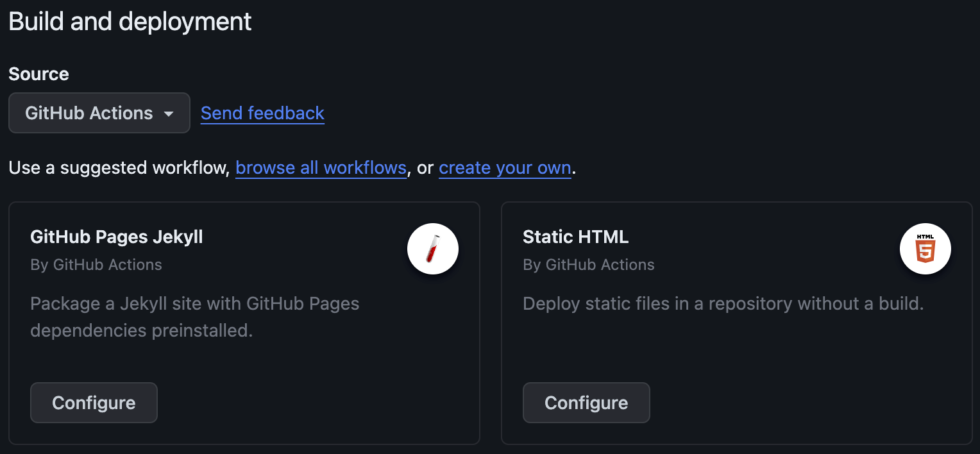Open the Send feedback link
This screenshot has width=980, height=454.
[x=262, y=113]
